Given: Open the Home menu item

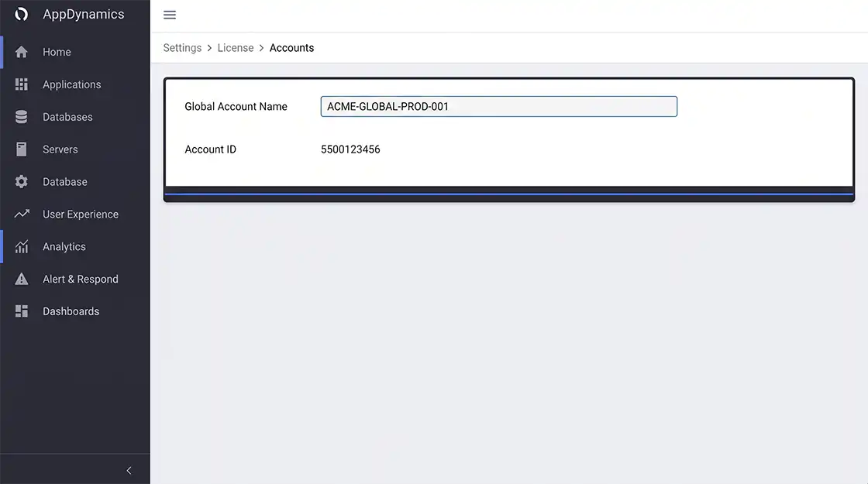Looking at the screenshot, I should click(74, 52).
